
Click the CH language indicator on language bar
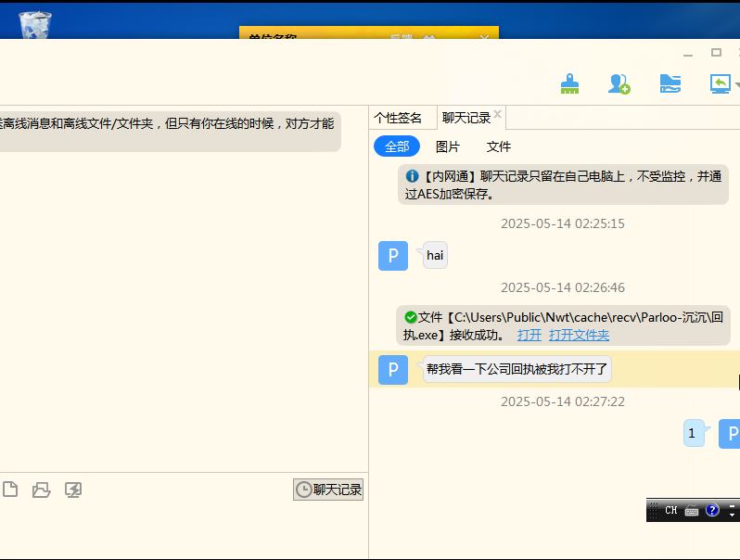point(671,510)
